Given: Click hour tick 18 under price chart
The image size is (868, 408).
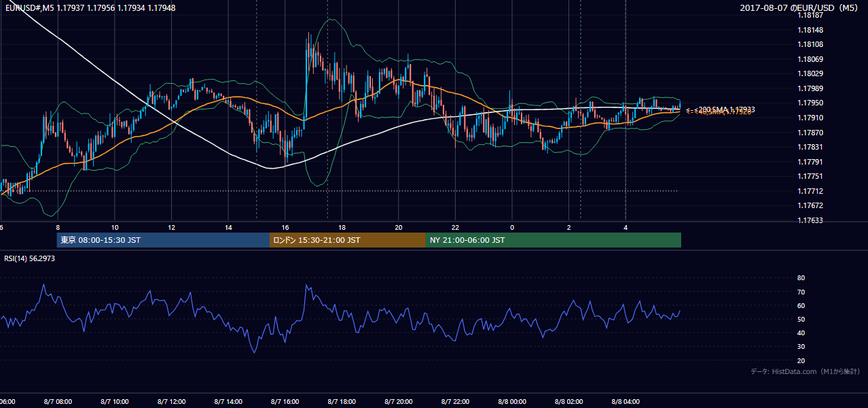Looking at the screenshot, I should pos(342,227).
